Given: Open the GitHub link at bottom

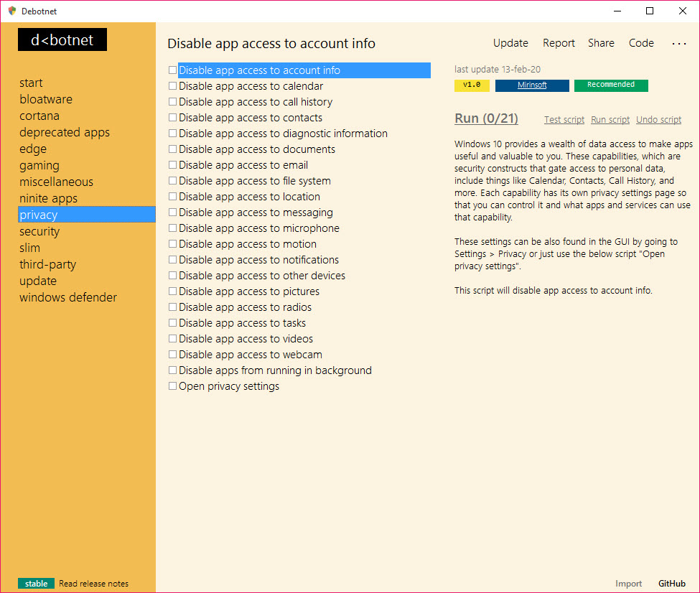Looking at the screenshot, I should tap(672, 584).
